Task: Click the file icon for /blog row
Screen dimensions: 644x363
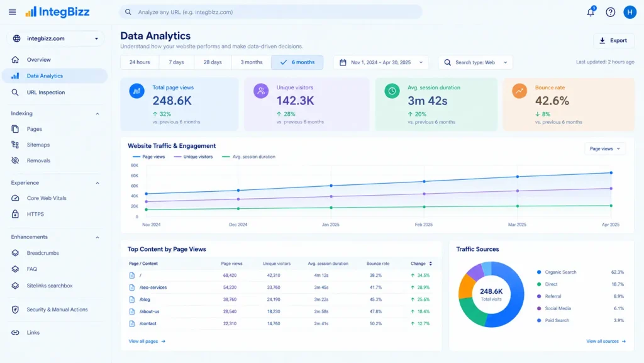Action: pyautogui.click(x=132, y=299)
